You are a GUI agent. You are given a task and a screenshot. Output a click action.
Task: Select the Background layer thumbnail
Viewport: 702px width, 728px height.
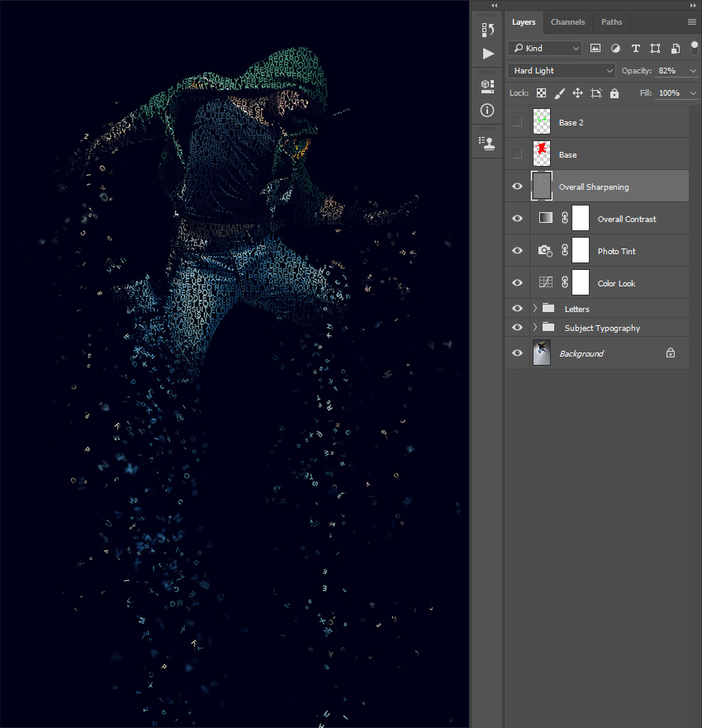[x=542, y=352]
